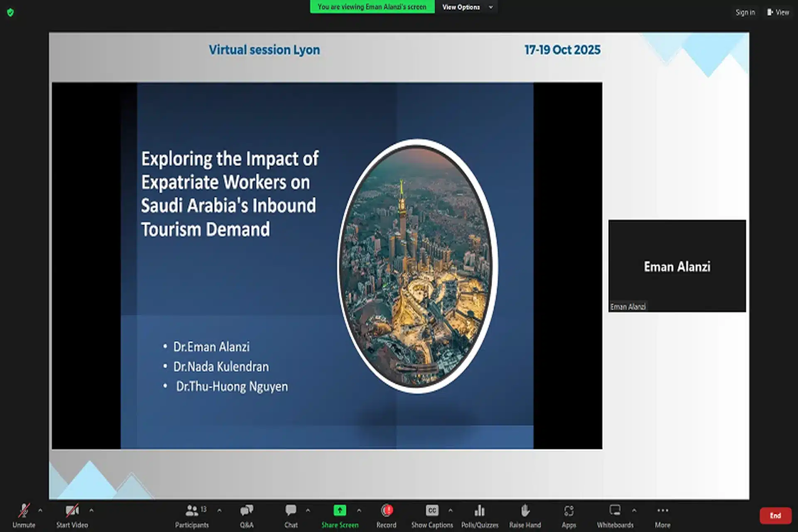Expand video options arrow beside Start Video
798x532 pixels.
[91, 510]
